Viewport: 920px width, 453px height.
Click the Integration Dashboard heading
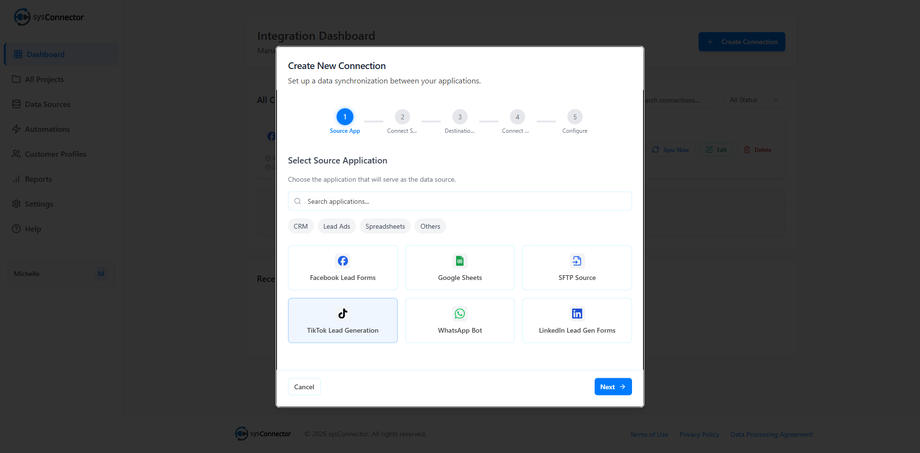tap(316, 36)
